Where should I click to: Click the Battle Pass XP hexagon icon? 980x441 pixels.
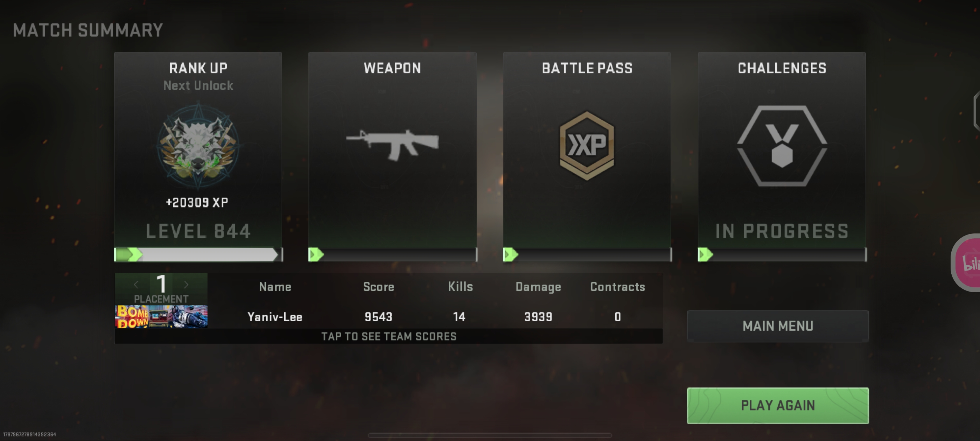click(x=587, y=145)
